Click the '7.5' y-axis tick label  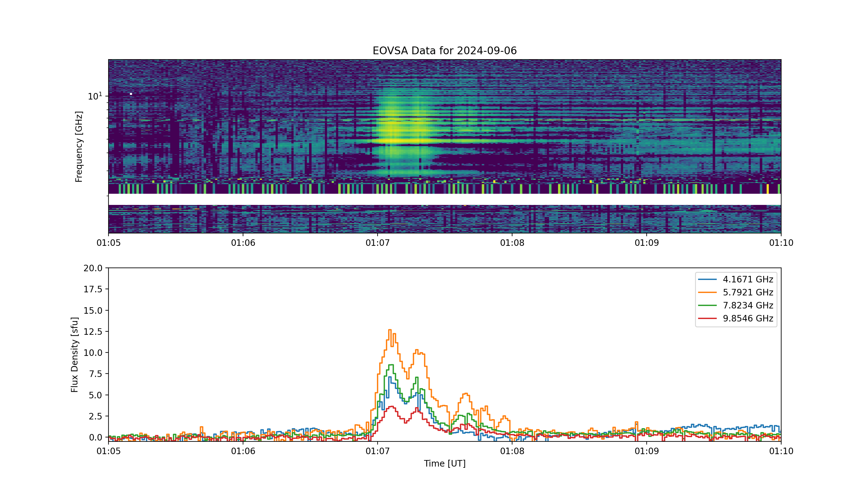coord(95,374)
